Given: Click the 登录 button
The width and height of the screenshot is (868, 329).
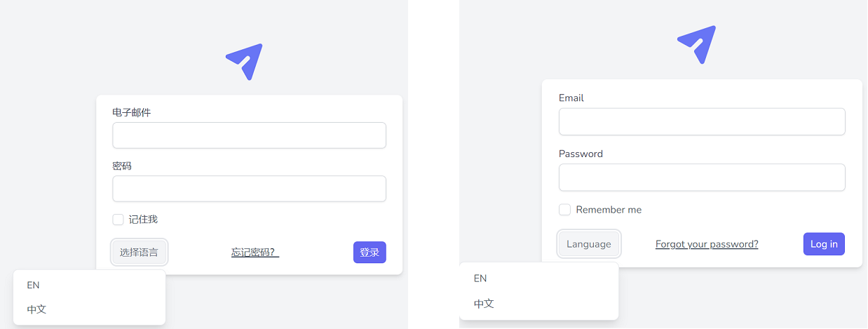Looking at the screenshot, I should pos(369,253).
